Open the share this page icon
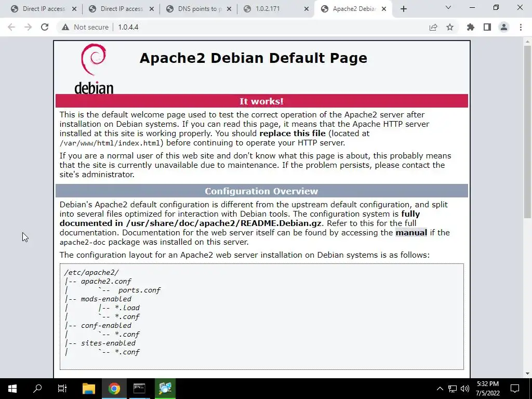This screenshot has height=399, width=532. (433, 27)
